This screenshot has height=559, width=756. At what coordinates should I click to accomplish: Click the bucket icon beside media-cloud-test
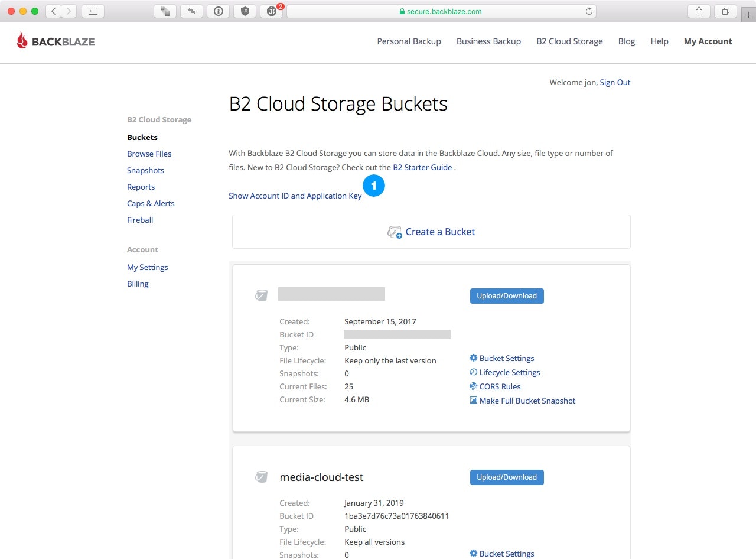click(261, 477)
